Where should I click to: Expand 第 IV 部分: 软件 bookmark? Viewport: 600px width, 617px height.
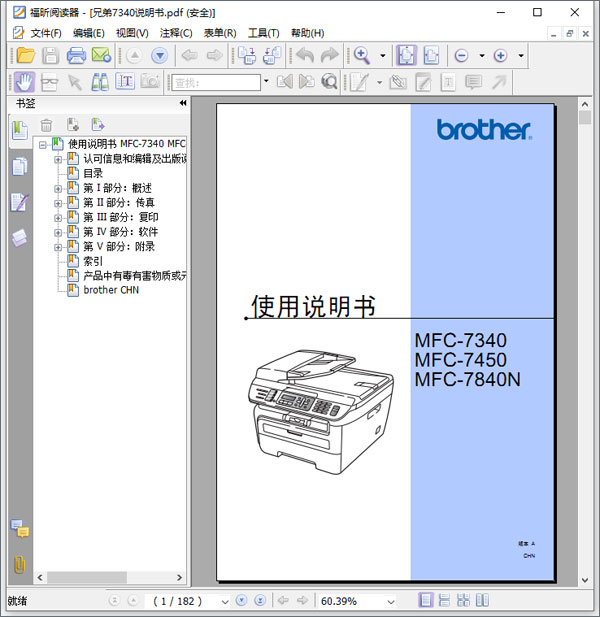click(x=58, y=233)
